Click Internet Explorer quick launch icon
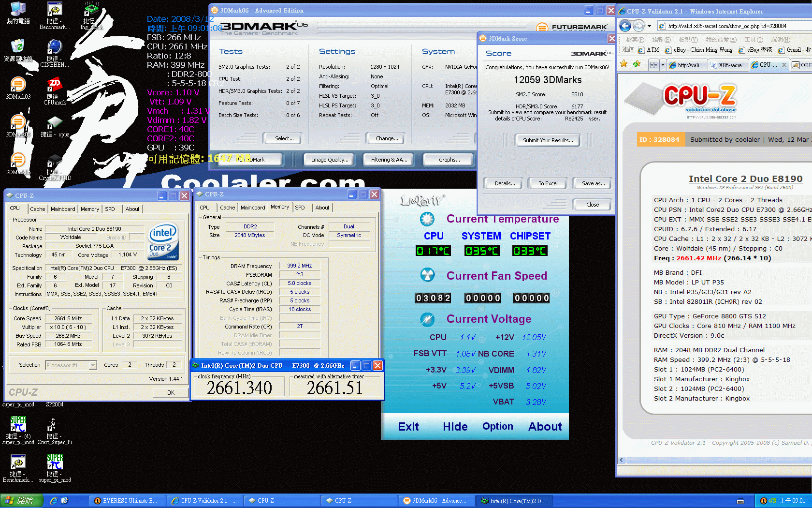This screenshot has height=508, width=812. [53, 501]
